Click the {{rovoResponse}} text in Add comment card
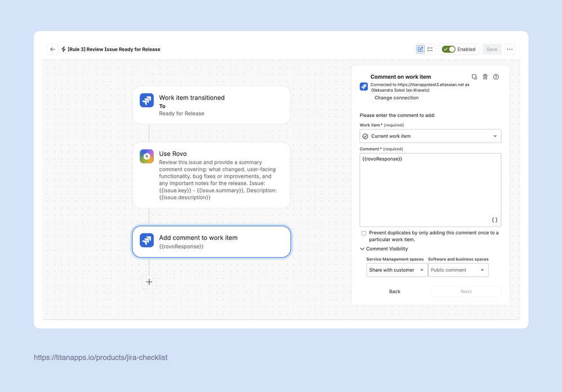562x392 pixels. tap(181, 246)
